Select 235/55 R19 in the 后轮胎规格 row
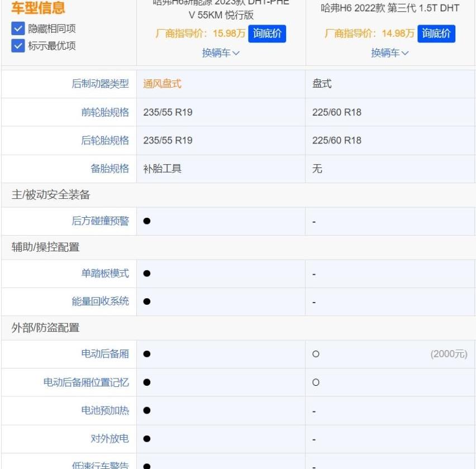Screen dimensions: 476x469 pos(168,141)
